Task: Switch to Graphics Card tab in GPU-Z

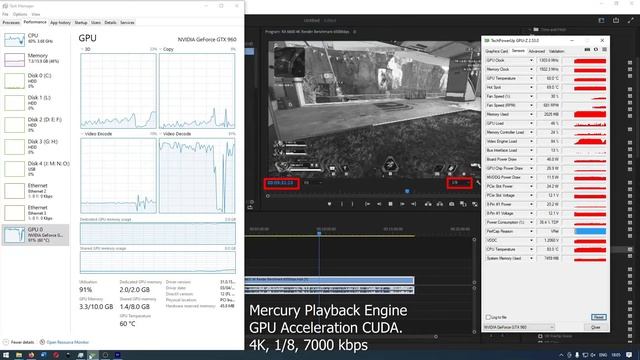Action: 496,51
